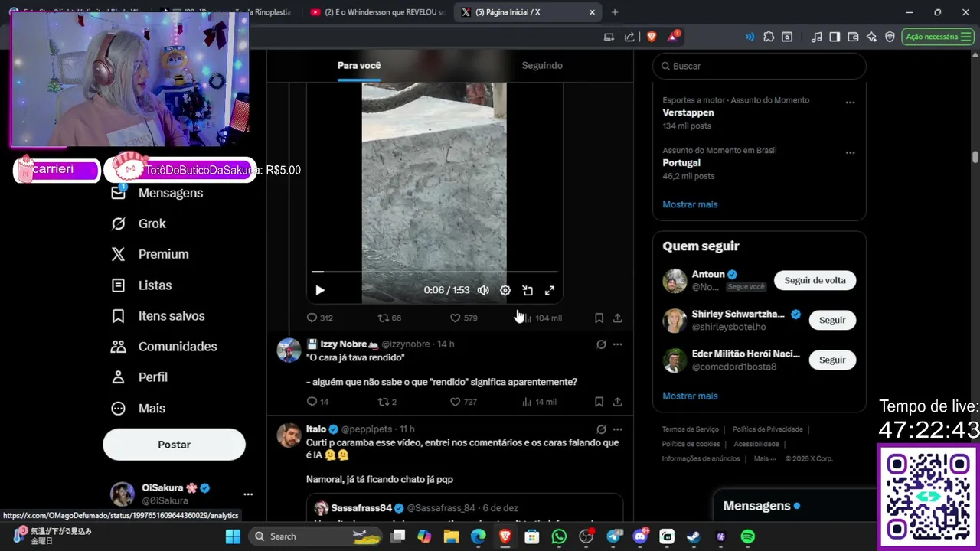
Task: Mute the video sound
Action: click(483, 290)
